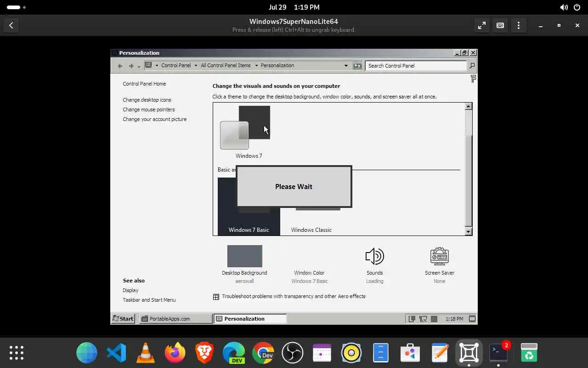Open the GNOME volume indicator

click(x=564, y=7)
